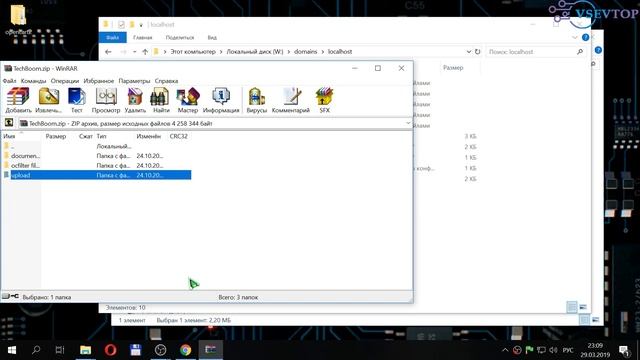The image size is (640, 360).
Task: Select the parent '..' folder row
Action: pos(96,146)
